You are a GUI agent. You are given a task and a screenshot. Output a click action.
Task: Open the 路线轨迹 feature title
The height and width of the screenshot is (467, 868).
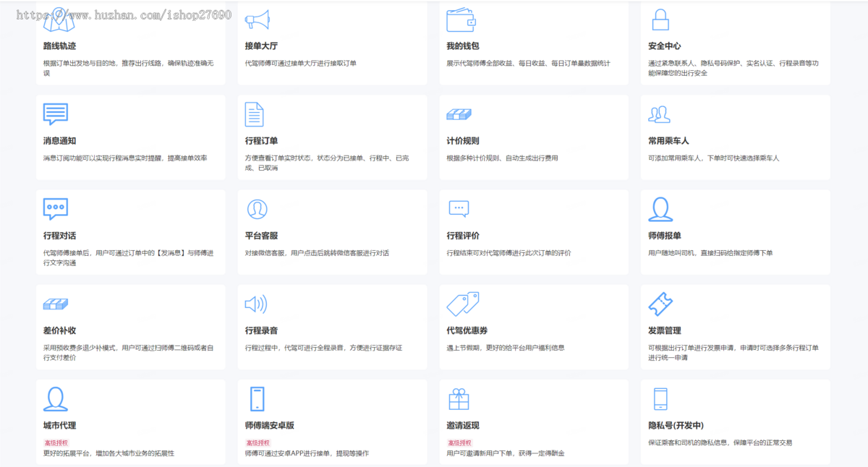tap(59, 46)
